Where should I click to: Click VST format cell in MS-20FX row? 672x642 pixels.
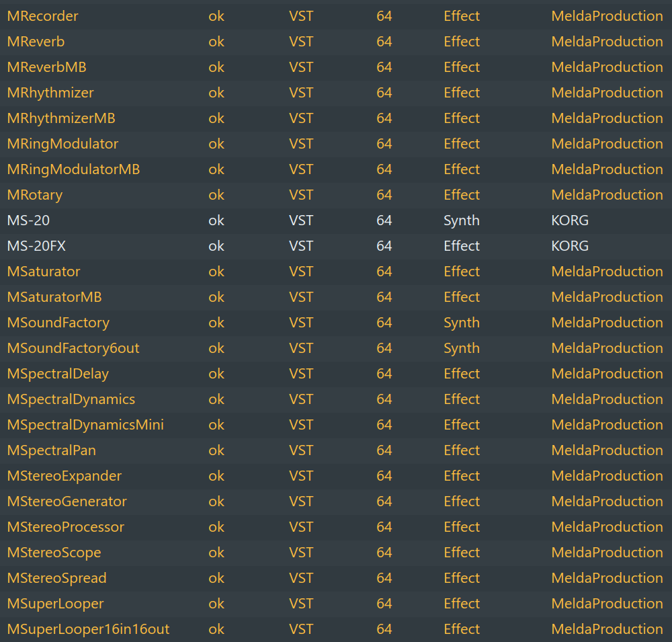click(x=301, y=246)
